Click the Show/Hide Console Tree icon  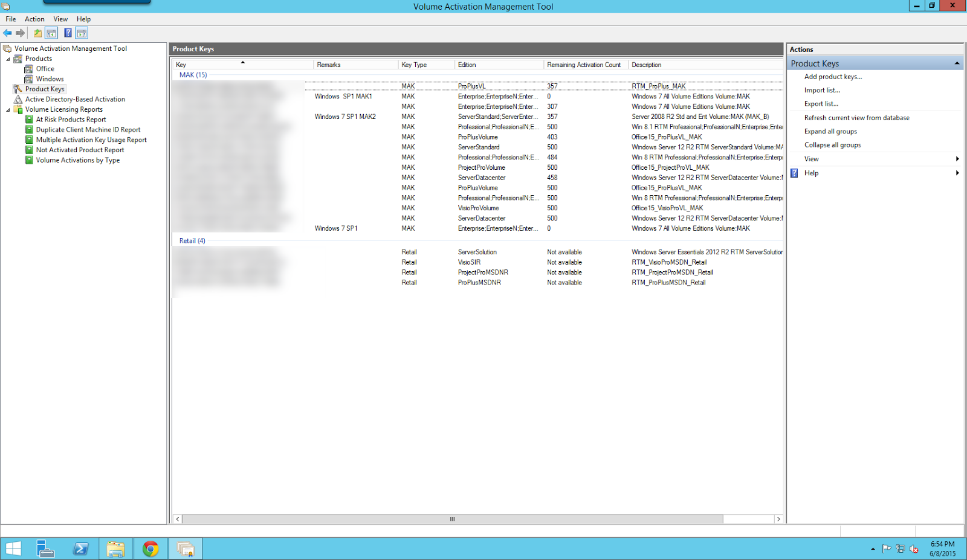coord(51,33)
